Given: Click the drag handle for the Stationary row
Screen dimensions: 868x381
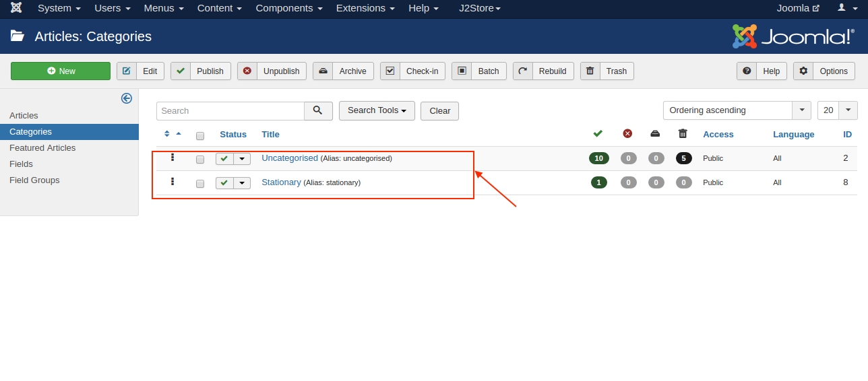Looking at the screenshot, I should 173,182.
